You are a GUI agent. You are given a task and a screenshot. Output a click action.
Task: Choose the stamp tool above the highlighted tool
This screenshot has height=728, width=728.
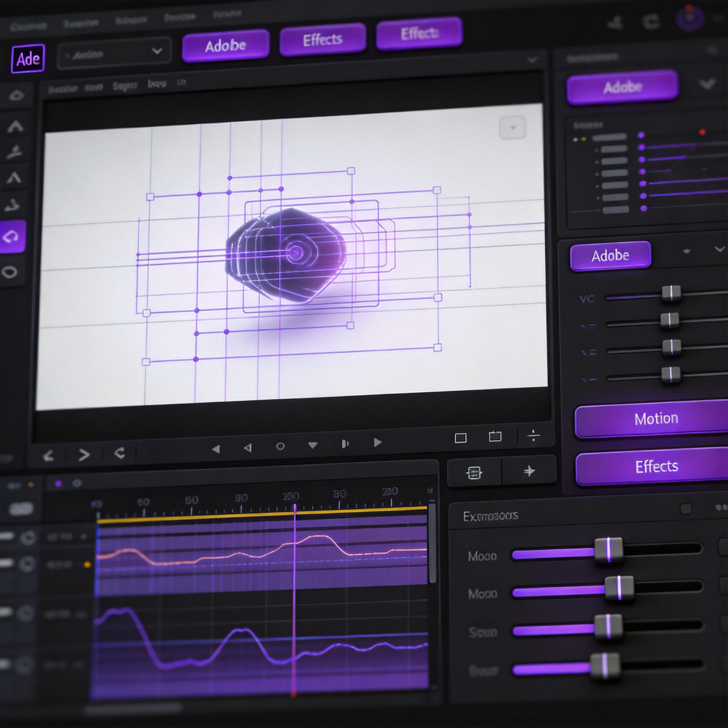(x=12, y=205)
